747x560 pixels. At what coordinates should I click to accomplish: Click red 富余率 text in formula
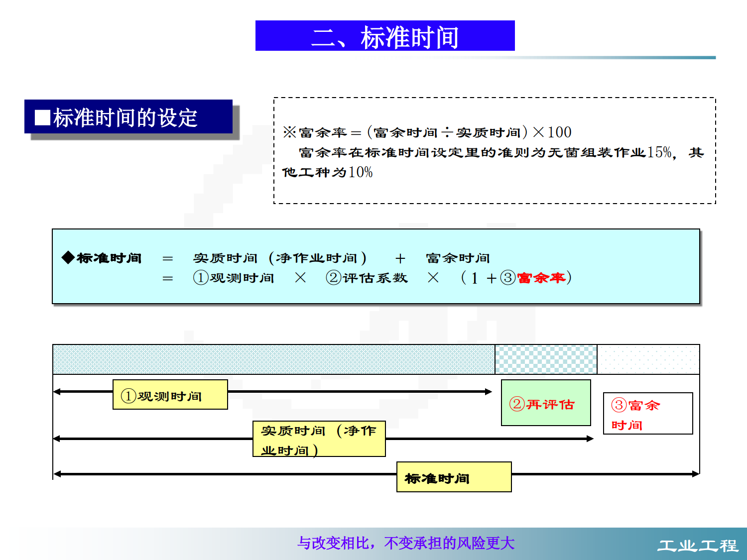click(541, 278)
